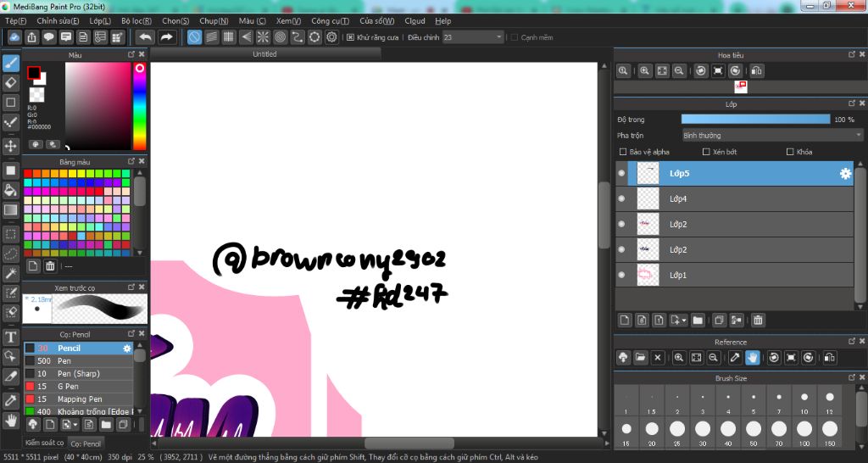Open the Pha trộn blend mode dropdown
The width and height of the screenshot is (868, 463).
click(x=772, y=135)
